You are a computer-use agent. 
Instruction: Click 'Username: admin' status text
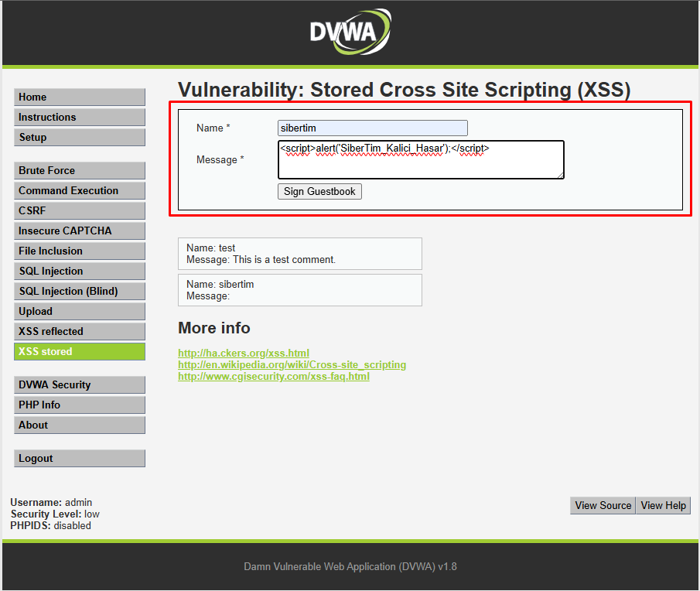click(x=51, y=503)
